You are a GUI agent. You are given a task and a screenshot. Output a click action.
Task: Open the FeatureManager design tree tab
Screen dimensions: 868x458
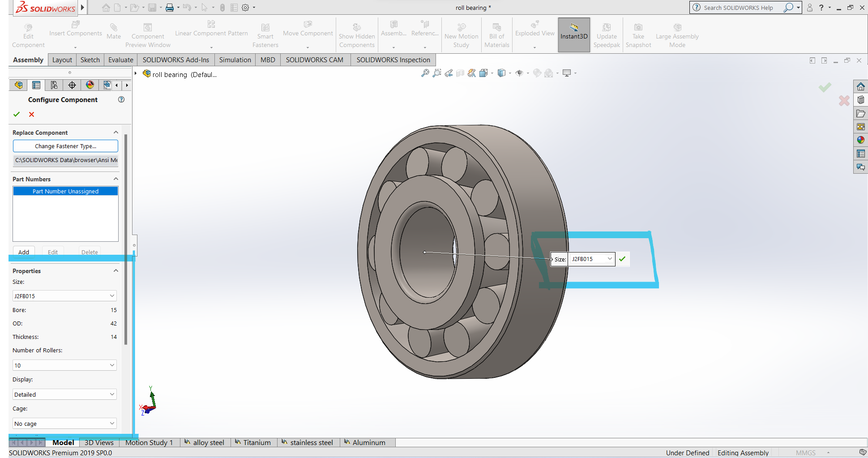click(18, 85)
